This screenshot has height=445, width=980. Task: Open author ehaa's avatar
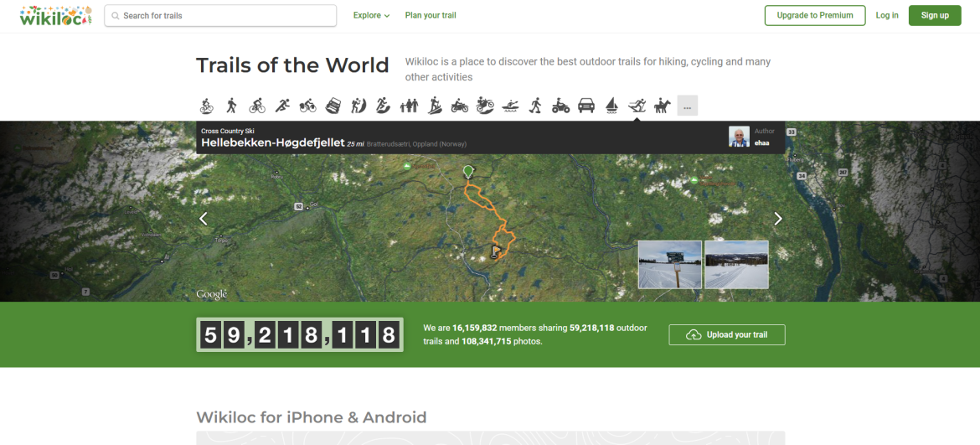tap(739, 137)
